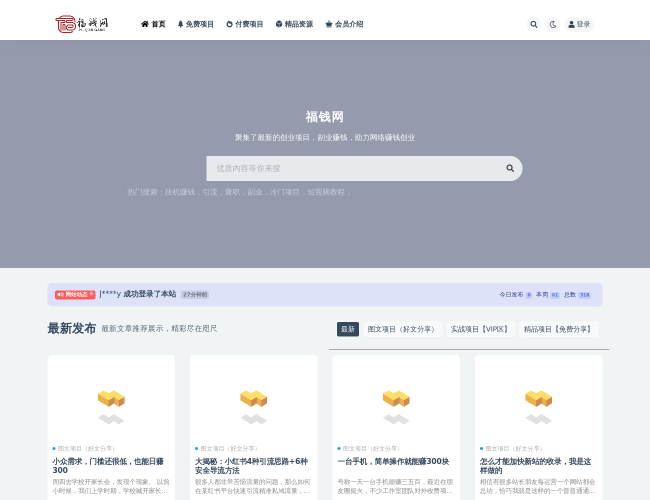
Task: Focus the 优质内容等你来搜 search field
Action: click(x=352, y=168)
